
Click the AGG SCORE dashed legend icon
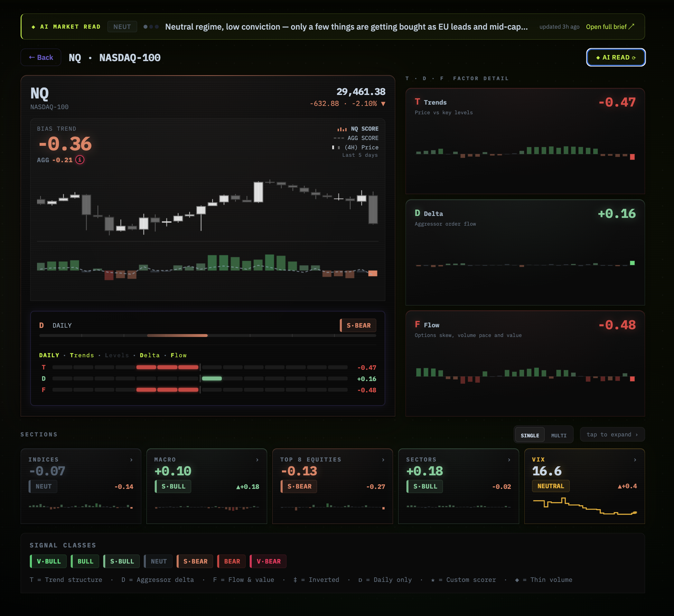coord(338,138)
